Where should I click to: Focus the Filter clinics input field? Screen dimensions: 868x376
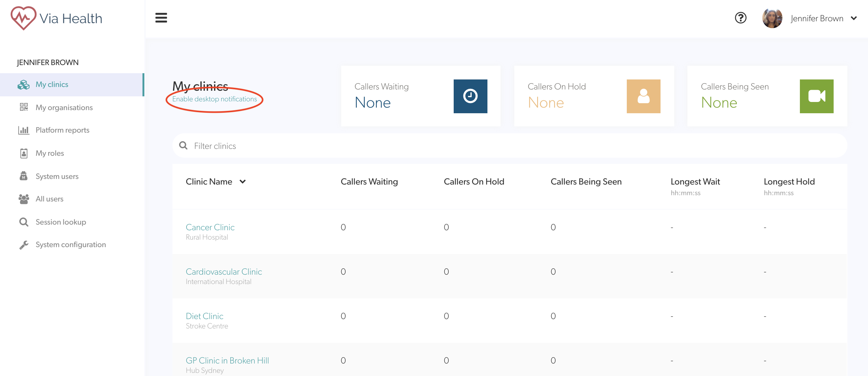click(510, 146)
